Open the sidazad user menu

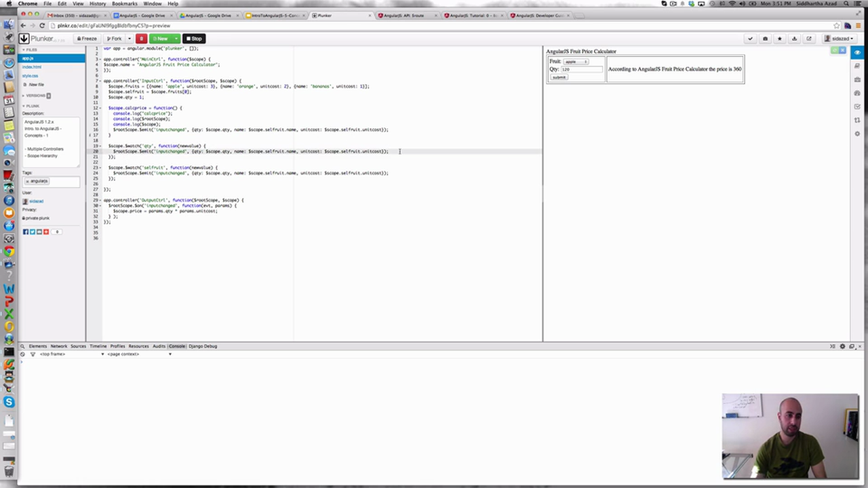840,39
